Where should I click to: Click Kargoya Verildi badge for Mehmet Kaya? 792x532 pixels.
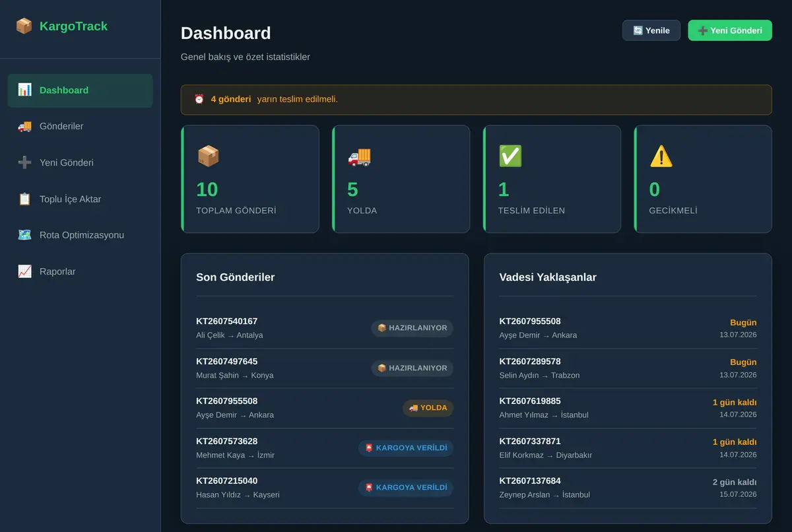pyautogui.click(x=406, y=448)
